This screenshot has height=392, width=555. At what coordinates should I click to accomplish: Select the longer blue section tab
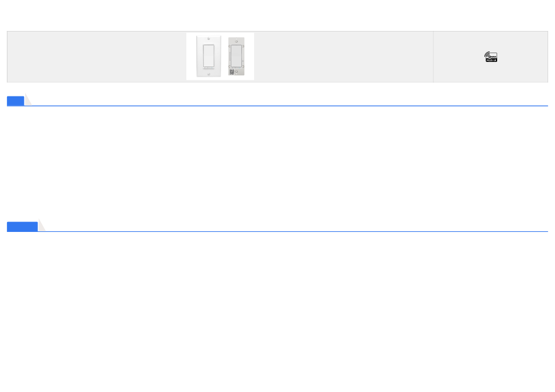click(22, 227)
